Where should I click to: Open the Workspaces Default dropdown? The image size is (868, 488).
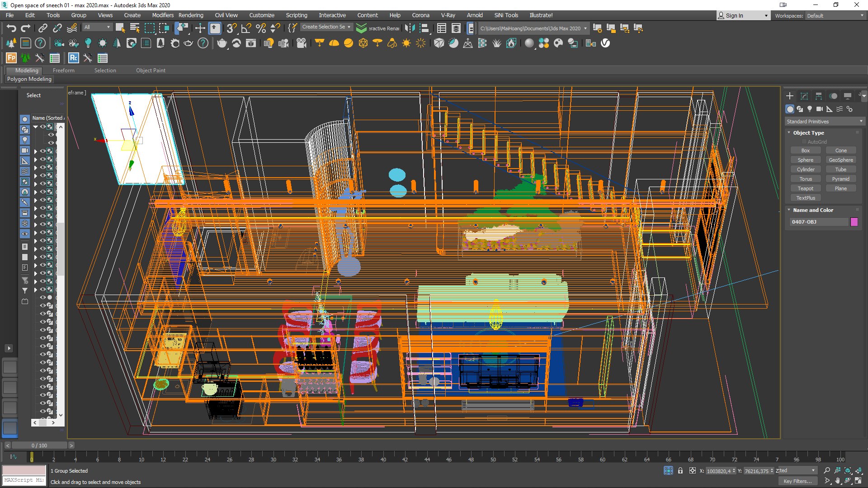coord(835,16)
